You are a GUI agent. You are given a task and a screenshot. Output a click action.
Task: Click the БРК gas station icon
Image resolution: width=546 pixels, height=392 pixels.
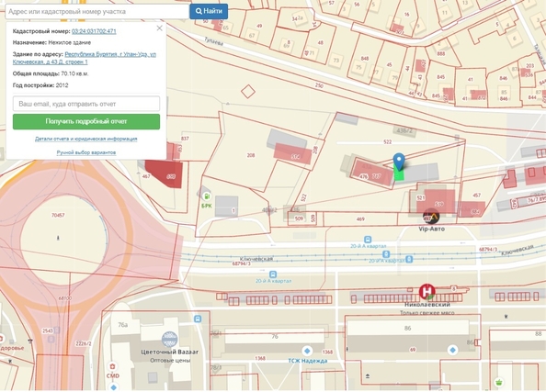pyautogui.click(x=207, y=196)
